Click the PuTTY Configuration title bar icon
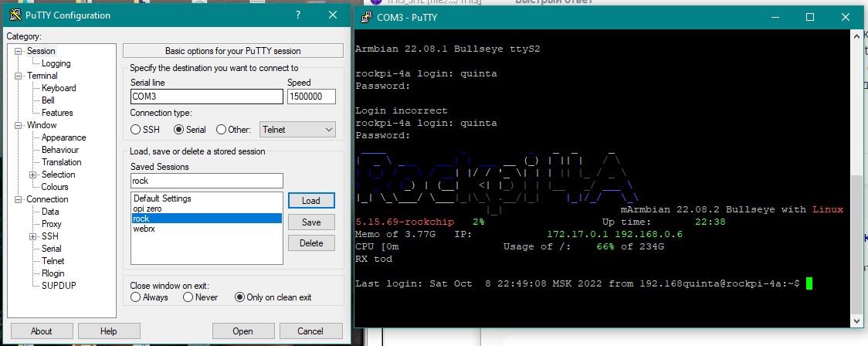Viewport: 868px width, 346px height. [x=14, y=15]
